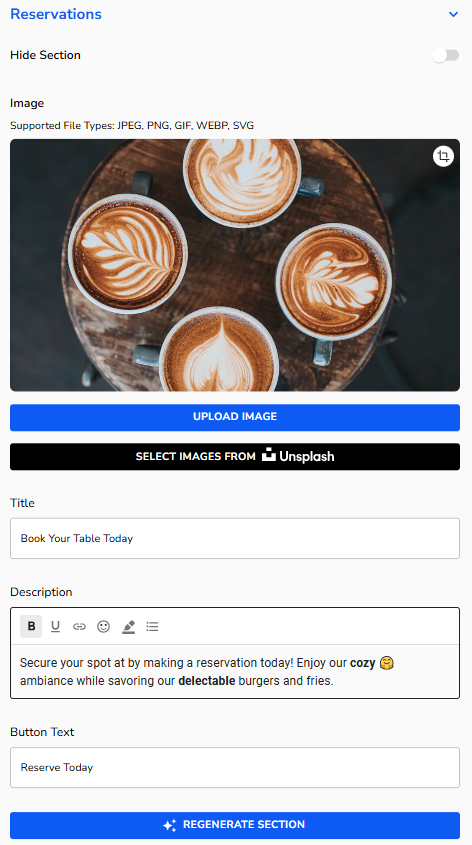The image size is (472, 845).
Task: Collapse the Reservations section chevron
Action: tap(454, 15)
